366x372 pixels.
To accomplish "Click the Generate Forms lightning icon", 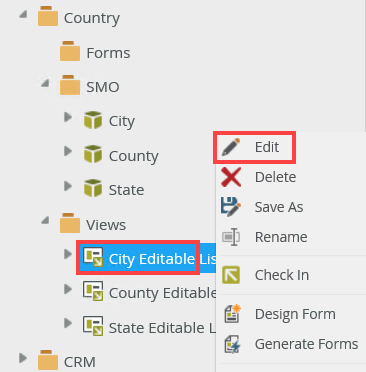I will [x=232, y=344].
